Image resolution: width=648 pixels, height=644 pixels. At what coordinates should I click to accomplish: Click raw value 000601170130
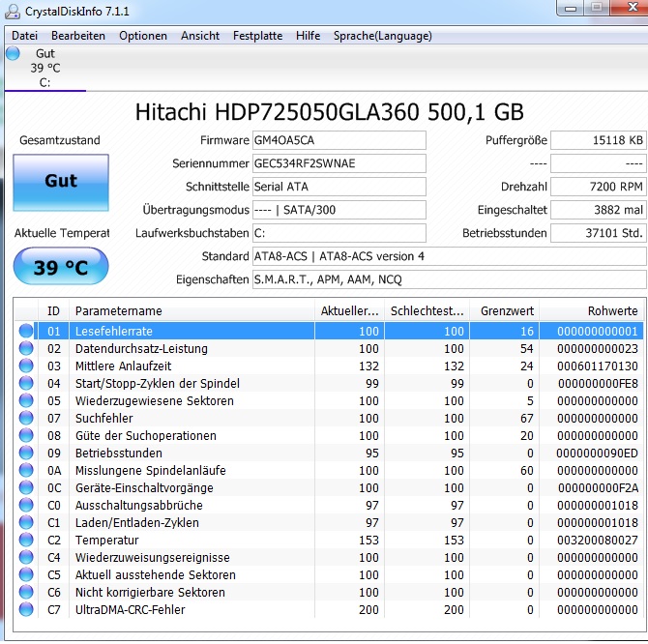pyautogui.click(x=597, y=366)
